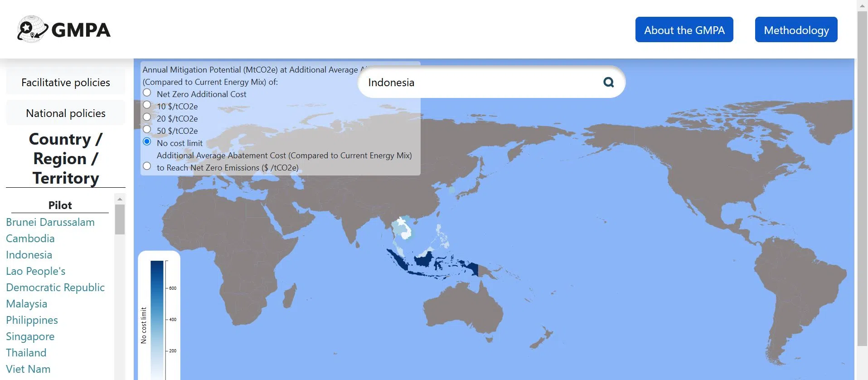Screen dimensions: 868x380
Task: Open Cambodia from the country list
Action: (30, 239)
